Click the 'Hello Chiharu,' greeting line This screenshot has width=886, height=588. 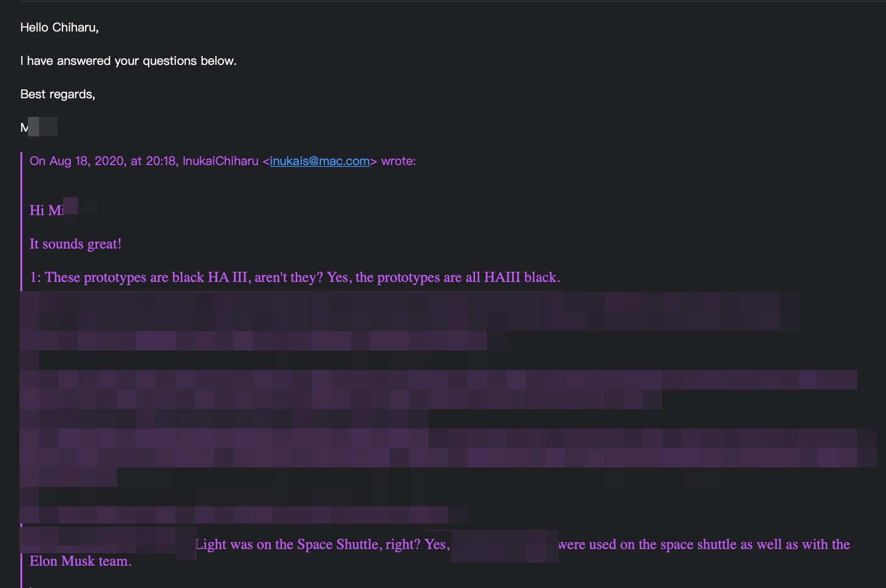(x=60, y=27)
